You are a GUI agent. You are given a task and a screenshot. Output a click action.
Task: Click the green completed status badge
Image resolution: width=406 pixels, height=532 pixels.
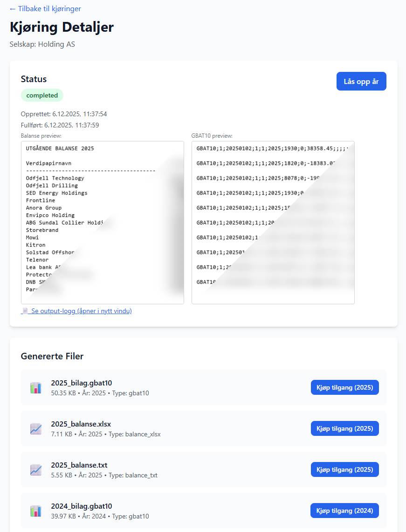coord(42,95)
